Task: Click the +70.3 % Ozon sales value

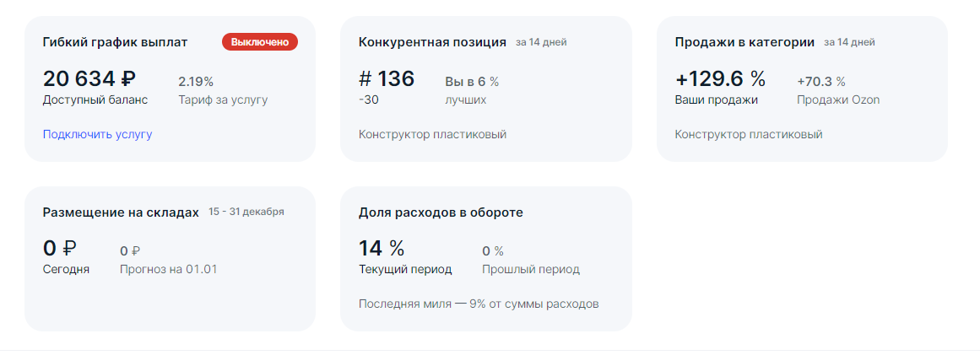Action: coord(820,82)
